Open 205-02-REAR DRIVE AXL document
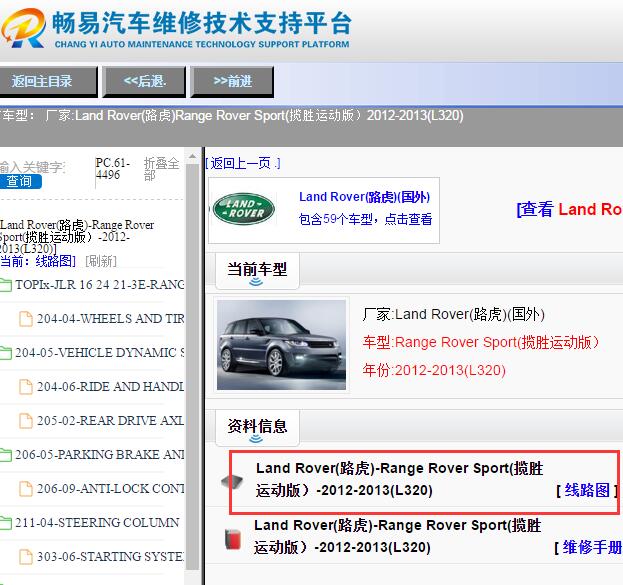Viewport: 623px width, 585px height. click(110, 420)
